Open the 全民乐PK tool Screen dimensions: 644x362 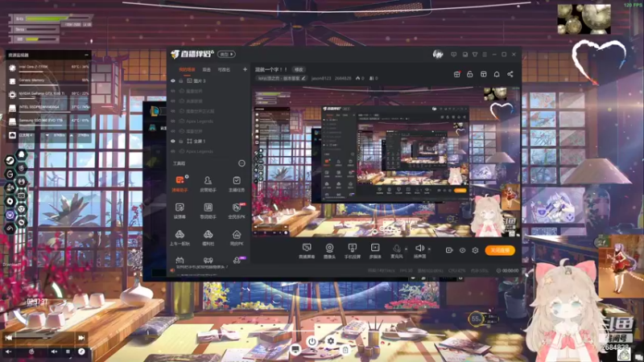click(237, 210)
